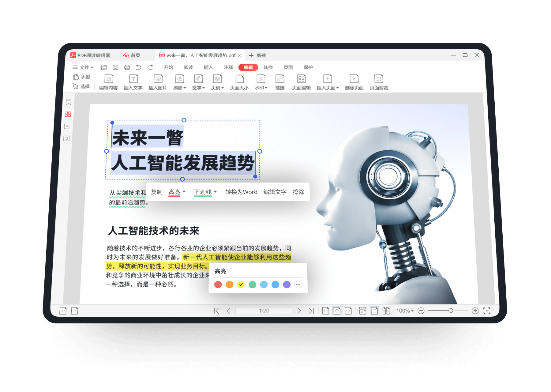Click Convert to Word (转换为Word) button
Viewport: 551px width, 392px height.
[x=241, y=192]
